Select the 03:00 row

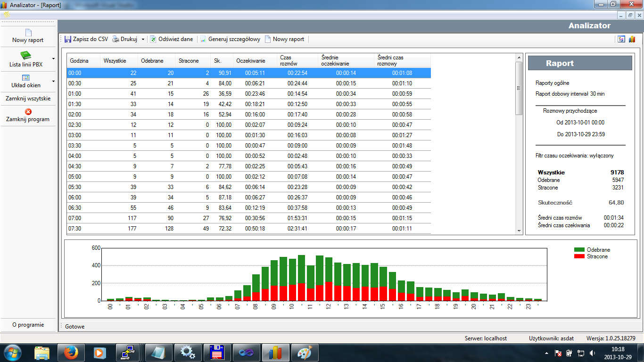click(249, 135)
